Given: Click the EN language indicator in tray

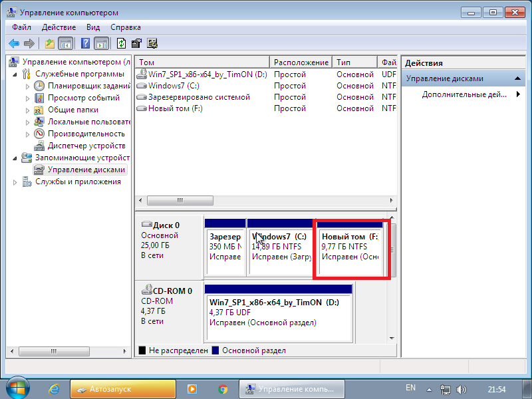Looking at the screenshot, I should [410, 388].
